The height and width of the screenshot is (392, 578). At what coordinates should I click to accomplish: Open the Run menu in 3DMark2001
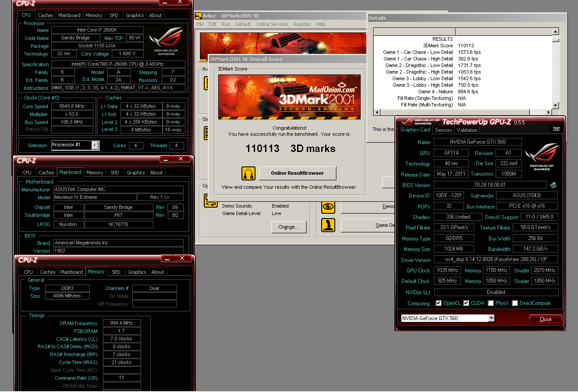pos(226,24)
